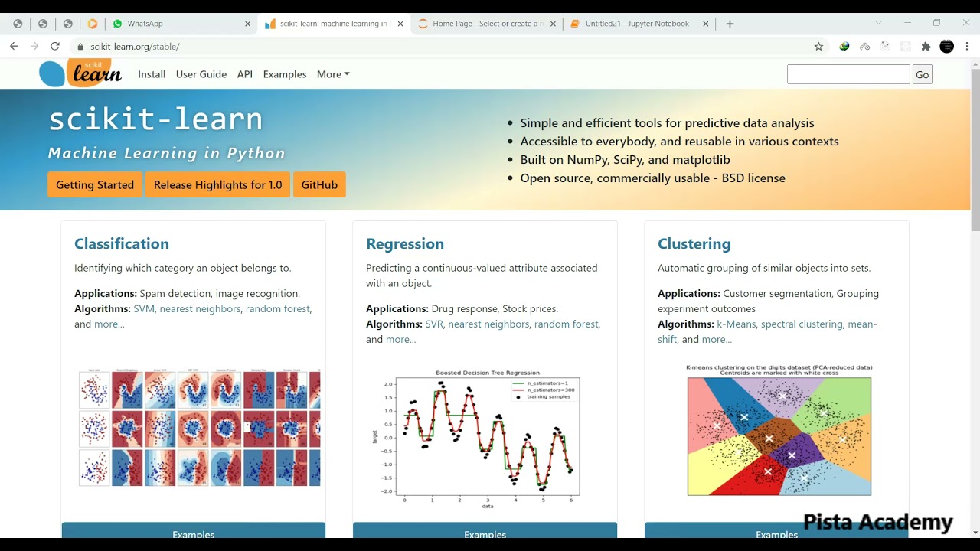Switch to Untitled21 Jupyter Notebook tab

tap(639, 24)
